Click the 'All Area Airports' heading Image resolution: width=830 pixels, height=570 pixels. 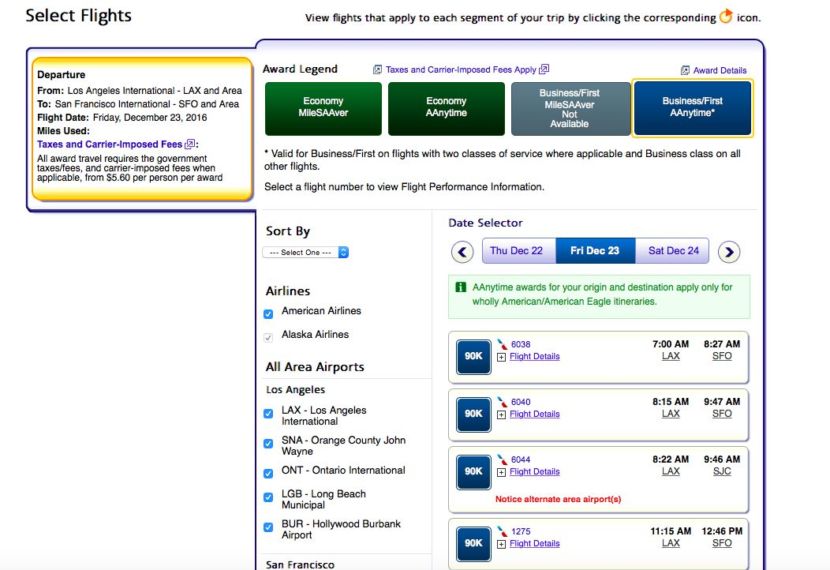[315, 367]
